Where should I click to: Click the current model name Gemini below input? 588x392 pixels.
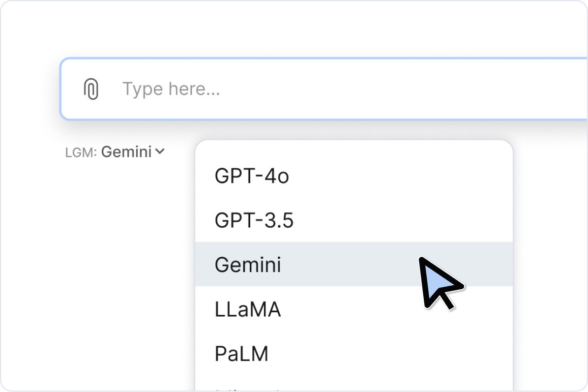(126, 152)
